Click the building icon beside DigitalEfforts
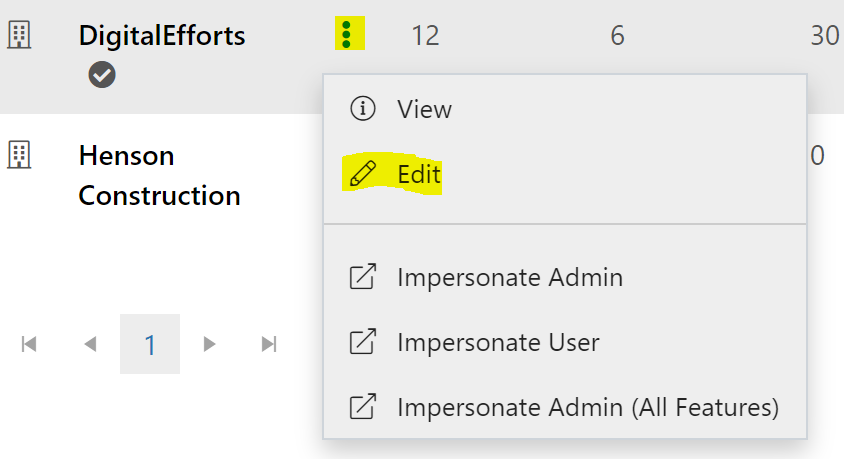 [x=19, y=35]
